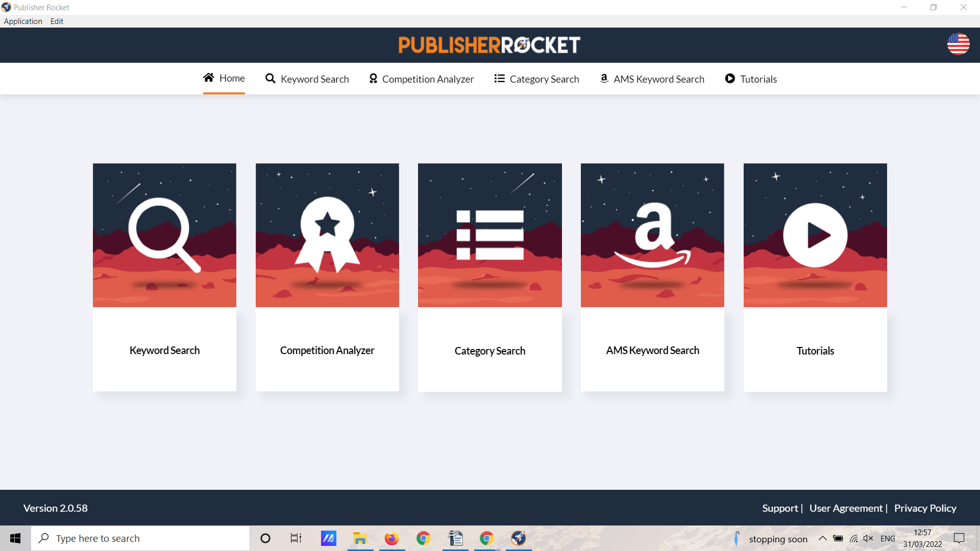This screenshot has height=551, width=980.
Task: Open the Competition Analyzer ribbon icon
Action: 373,79
